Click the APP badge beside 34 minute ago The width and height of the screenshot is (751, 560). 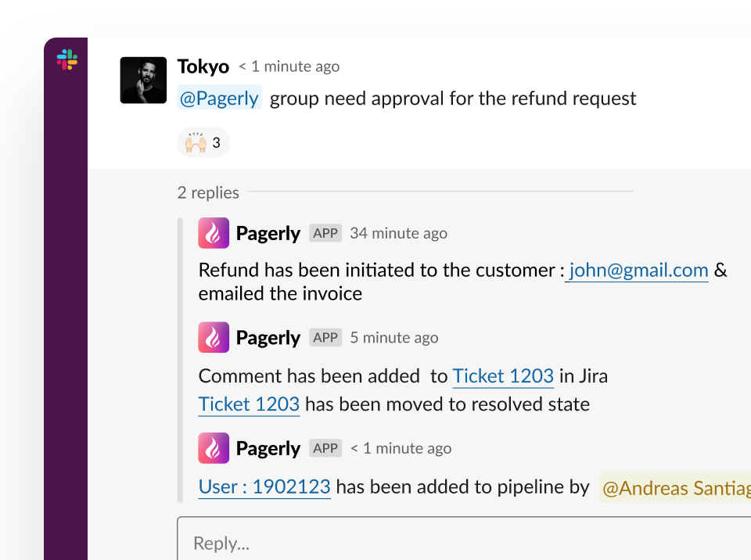[325, 233]
